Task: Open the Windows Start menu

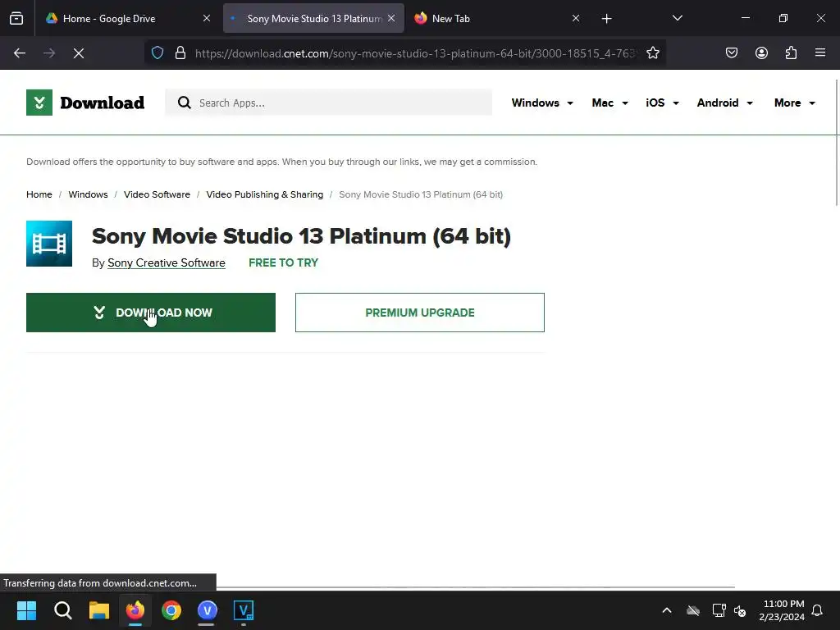Action: (26, 610)
